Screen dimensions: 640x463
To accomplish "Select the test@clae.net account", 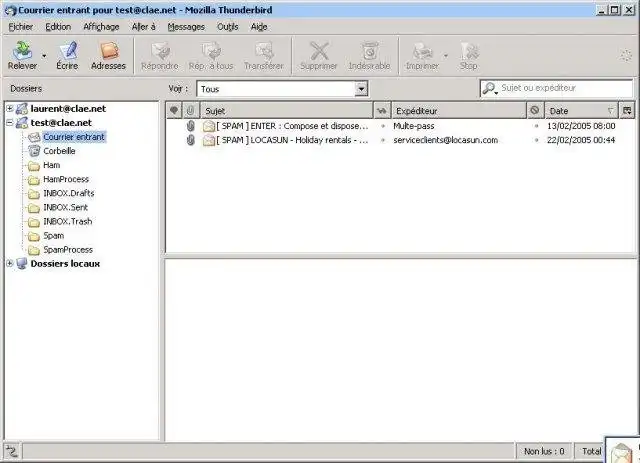I will pos(61,122).
